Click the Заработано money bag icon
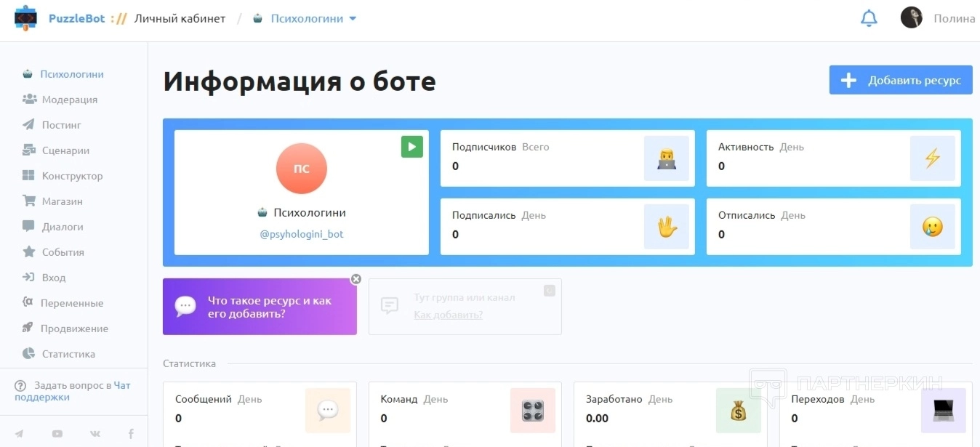 [x=739, y=411]
